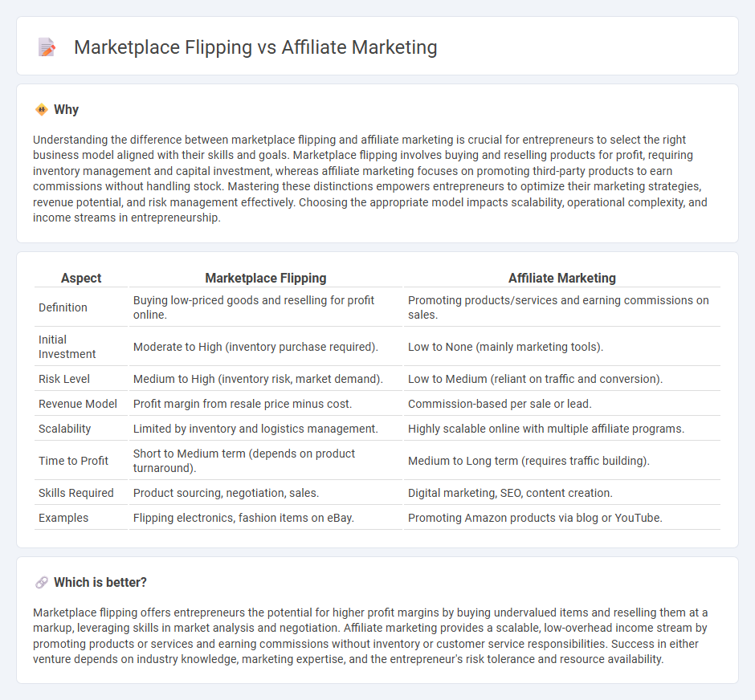Click cell 'Short to Medium term (depends on product turnaround).'
This screenshot has height=700, width=755.
click(266, 461)
